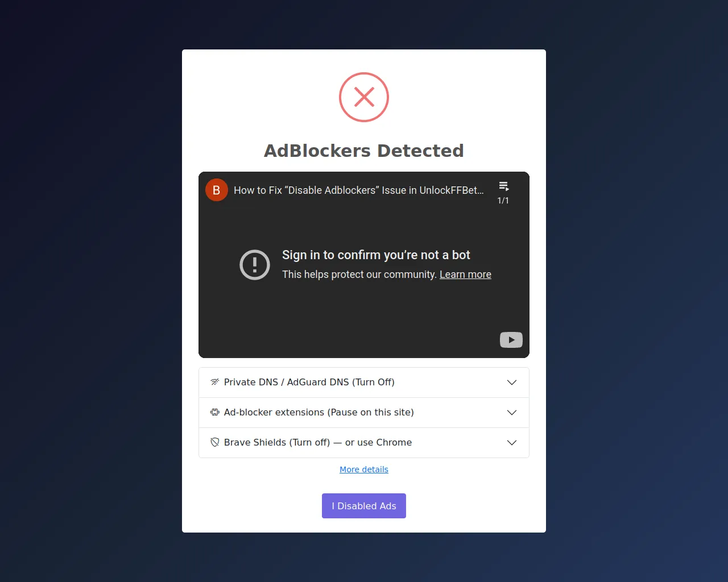The image size is (728, 582).
Task: Click the 1/1 playlist counter
Action: pyautogui.click(x=503, y=201)
